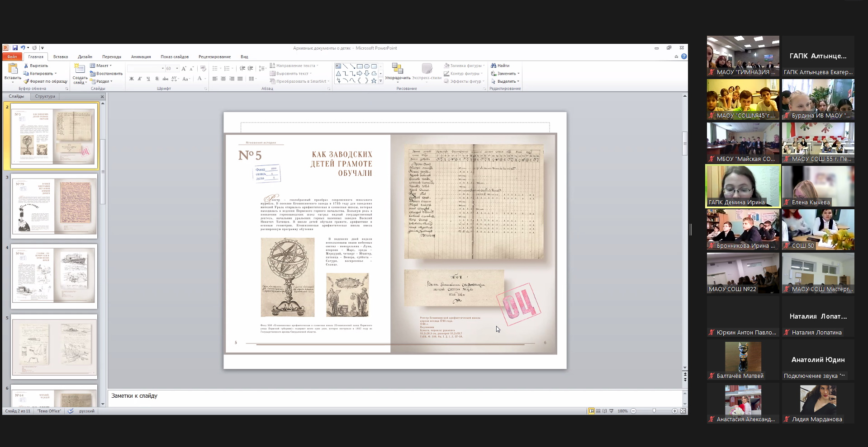Click the Find (Найти) binoculars icon
The width and height of the screenshot is (868, 447).
[493, 66]
